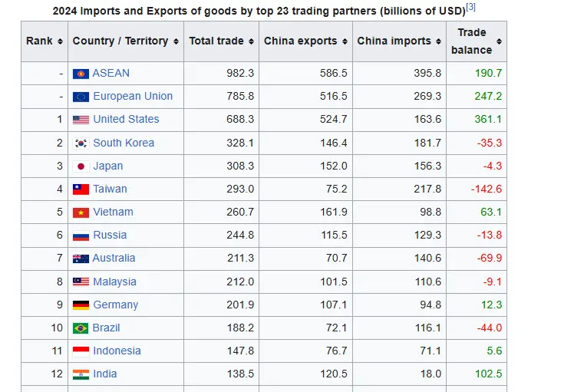Open the United States link

tap(127, 119)
